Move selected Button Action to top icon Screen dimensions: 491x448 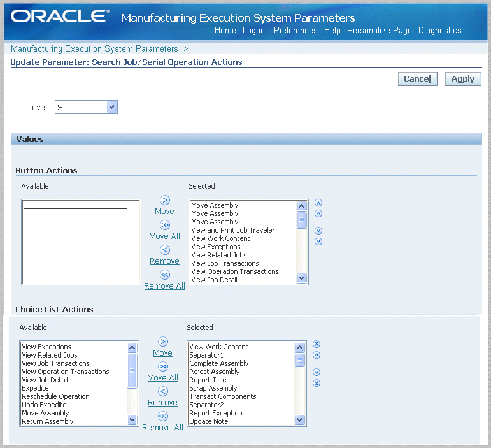(318, 203)
